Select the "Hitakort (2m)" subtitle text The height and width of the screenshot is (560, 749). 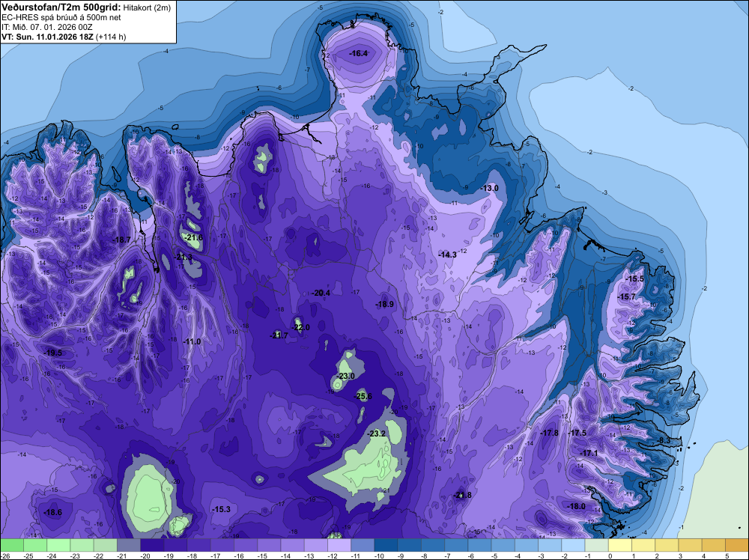(147, 7)
